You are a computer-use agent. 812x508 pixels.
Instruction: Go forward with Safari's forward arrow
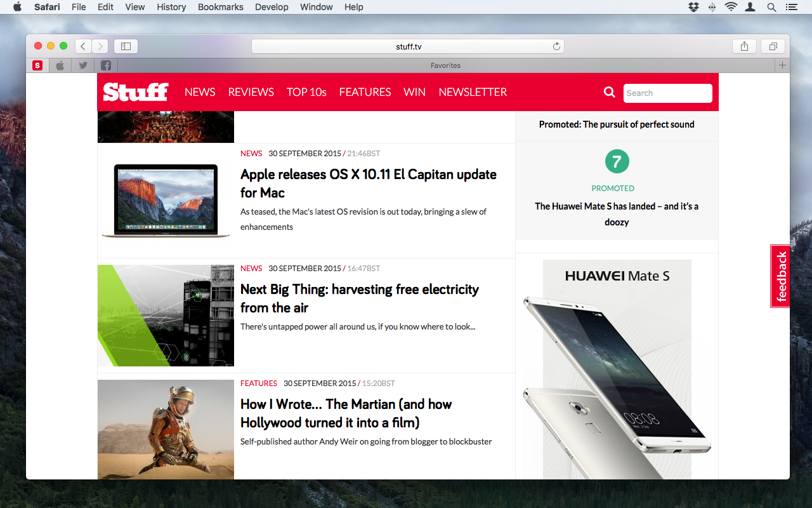pyautogui.click(x=100, y=46)
